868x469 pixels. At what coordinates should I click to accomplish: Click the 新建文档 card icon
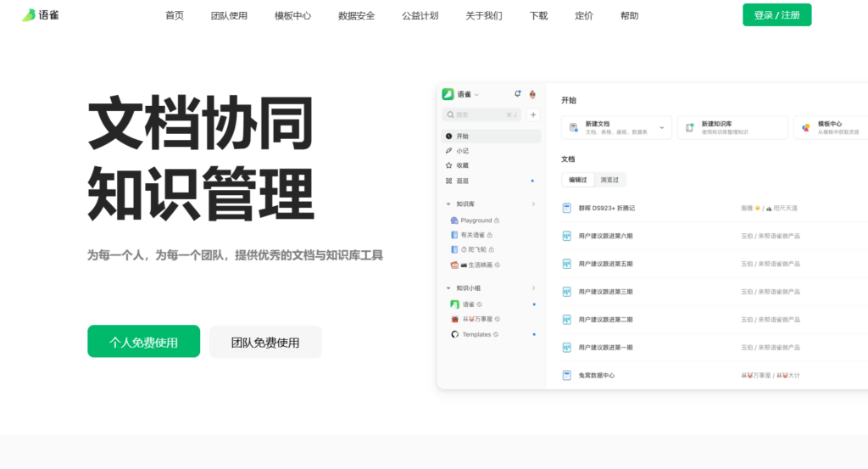click(x=574, y=128)
